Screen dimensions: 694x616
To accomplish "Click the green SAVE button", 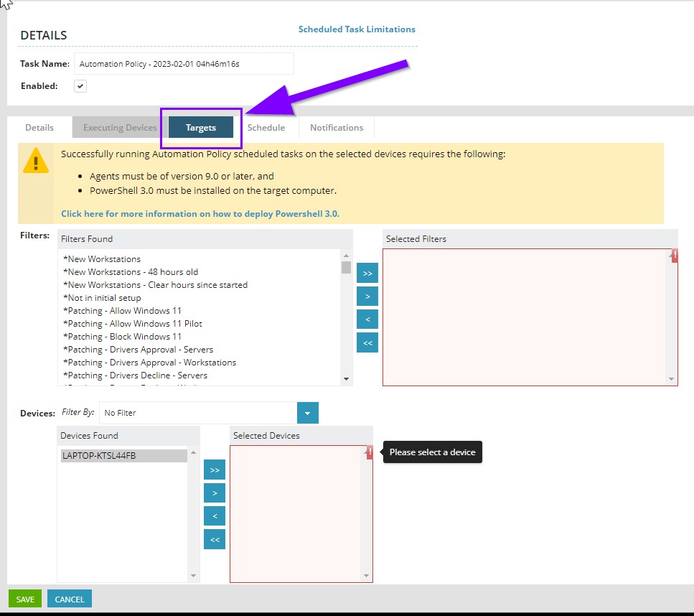I will pos(25,599).
